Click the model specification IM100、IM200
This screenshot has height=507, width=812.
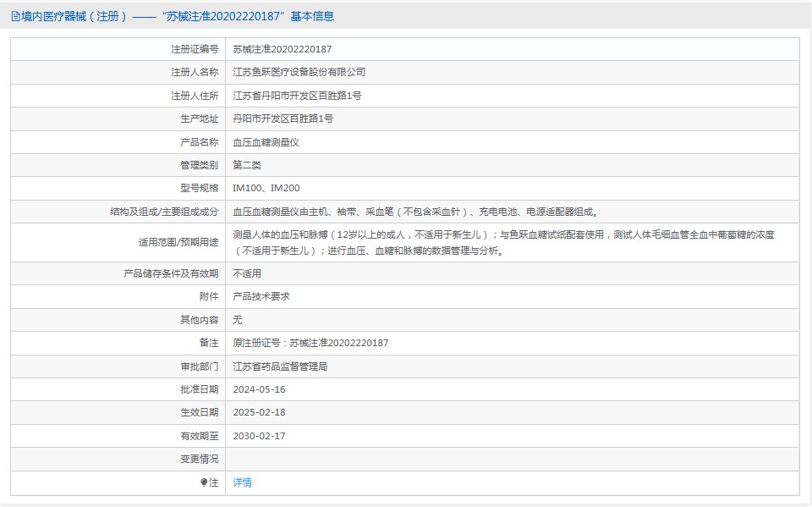(x=266, y=188)
